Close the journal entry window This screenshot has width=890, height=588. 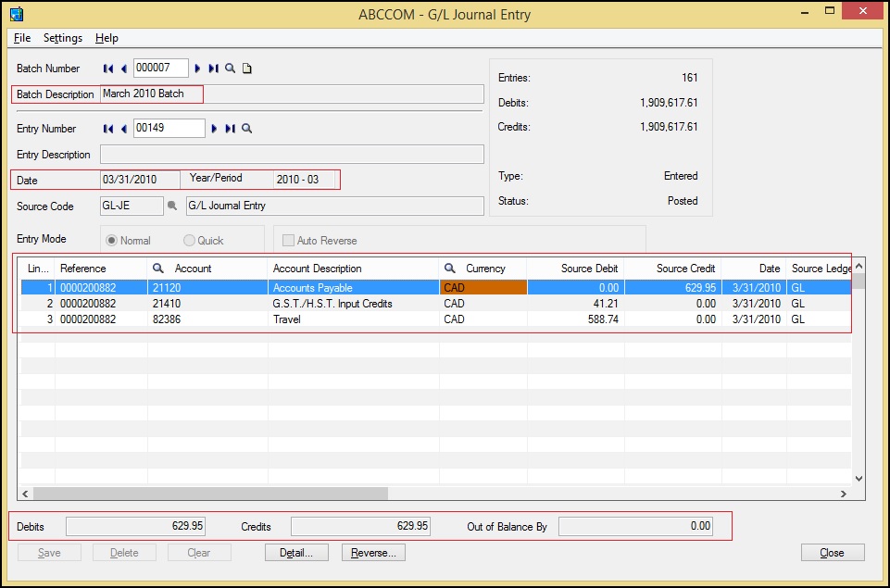pyautogui.click(x=833, y=553)
